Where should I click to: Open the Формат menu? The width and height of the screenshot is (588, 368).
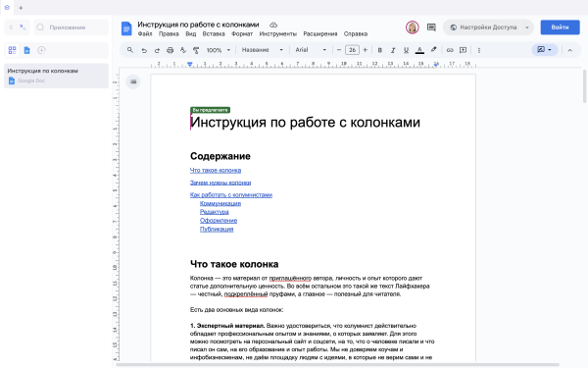pos(242,33)
